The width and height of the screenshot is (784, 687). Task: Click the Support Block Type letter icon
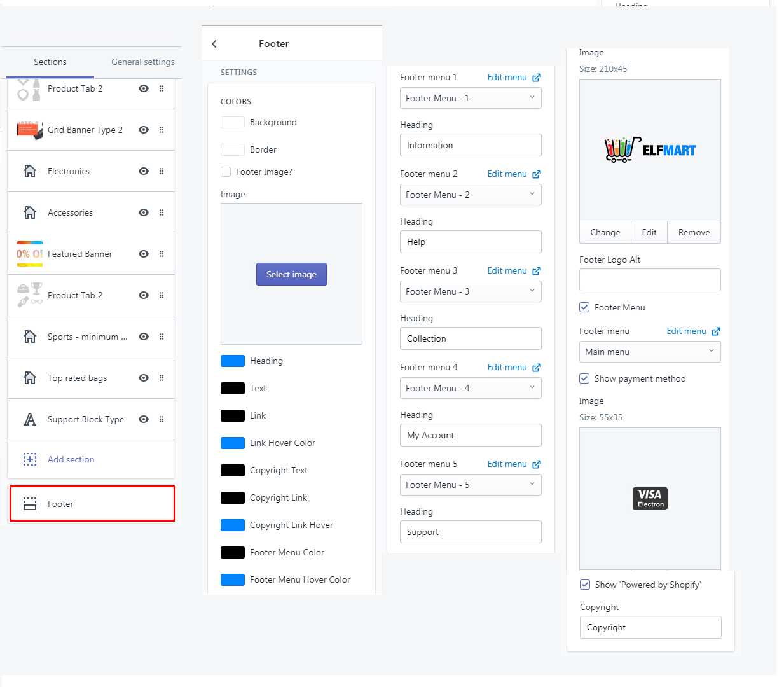point(30,419)
